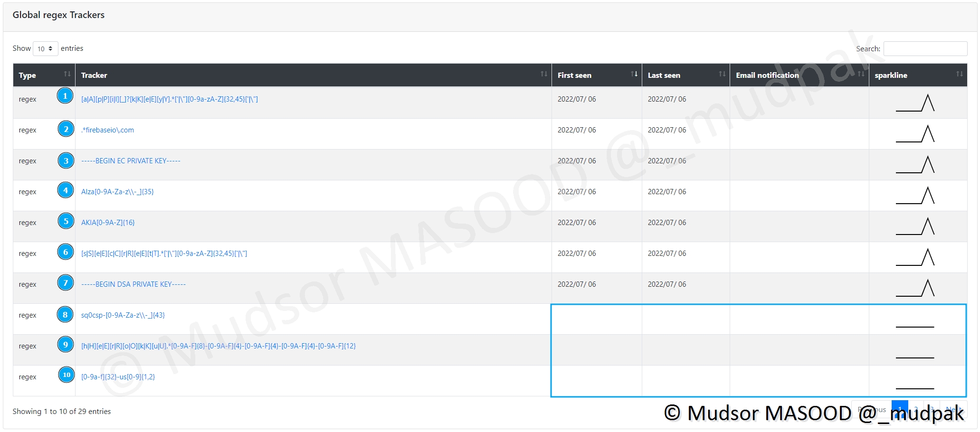Open the BEGIN DSA PRIVATE KEY tracker
Image resolution: width=980 pixels, height=432 pixels.
(x=133, y=284)
